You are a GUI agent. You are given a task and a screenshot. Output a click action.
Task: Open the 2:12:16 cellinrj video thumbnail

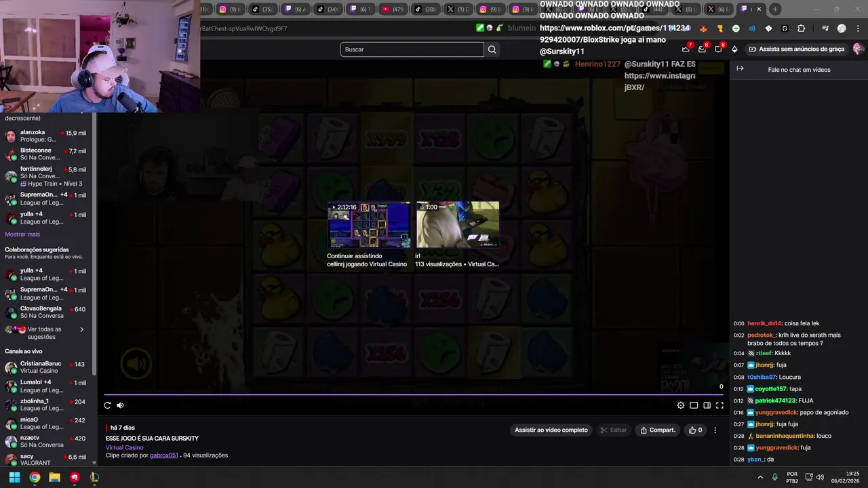369,224
